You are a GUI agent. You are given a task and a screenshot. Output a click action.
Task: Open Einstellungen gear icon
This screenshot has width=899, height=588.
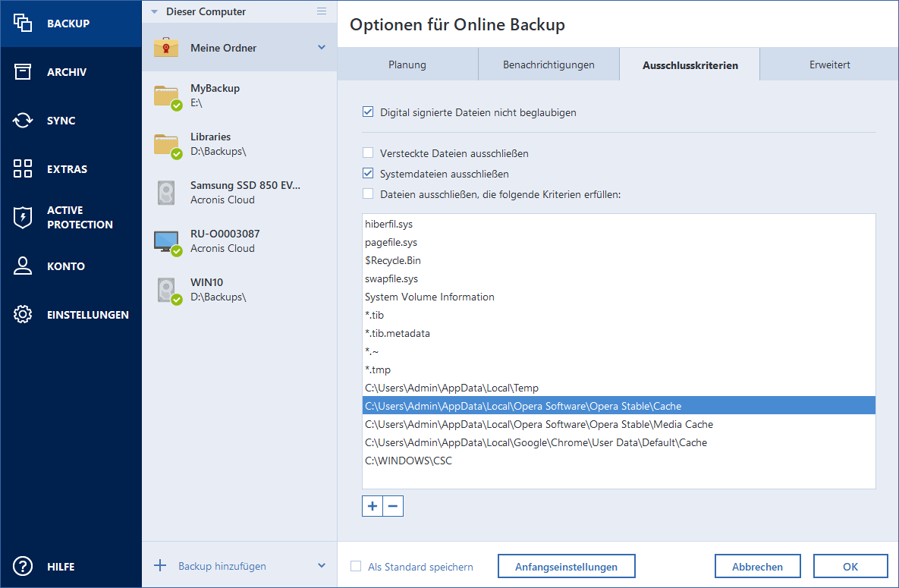point(23,315)
